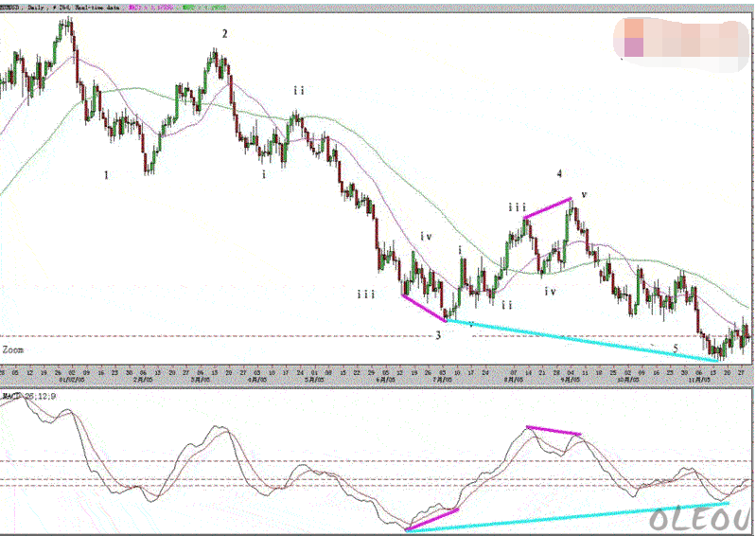Screen dimensions: 756x536
Task: Select magenta divergence line atop MACD peak
Action: [x=554, y=431]
